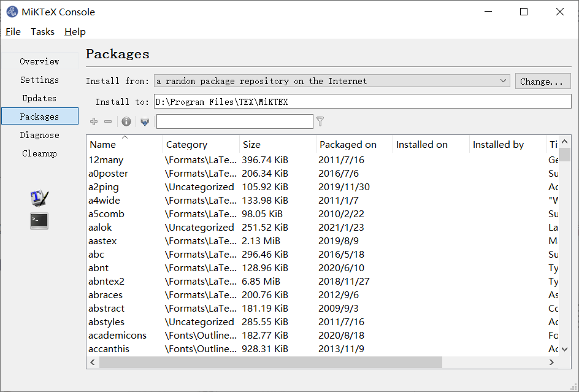Select the aalok package
The image size is (579, 392).
323,227
